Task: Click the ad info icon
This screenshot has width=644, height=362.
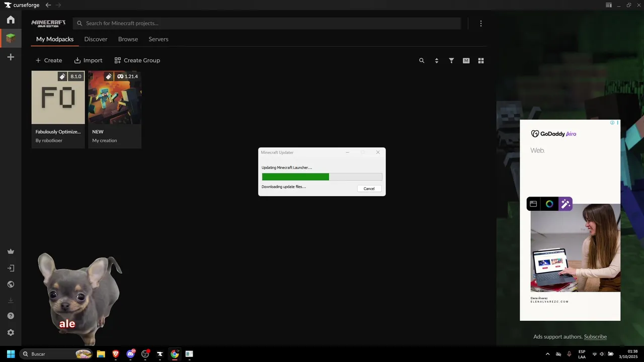Action: point(612,123)
